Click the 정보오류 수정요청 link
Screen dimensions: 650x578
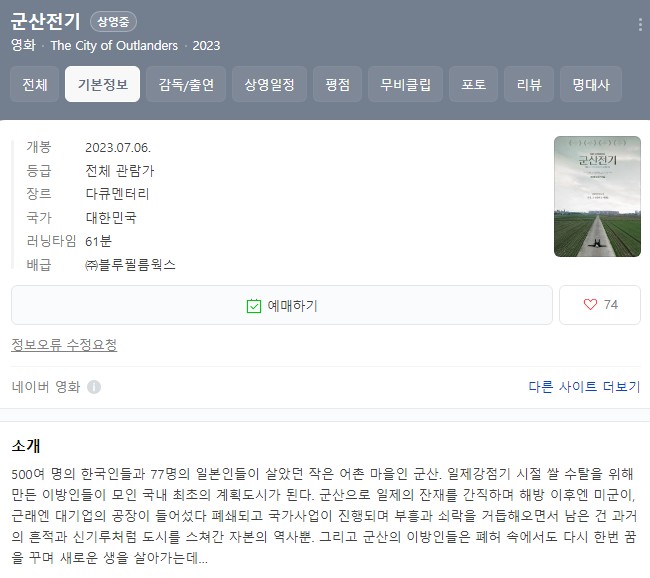(64, 345)
